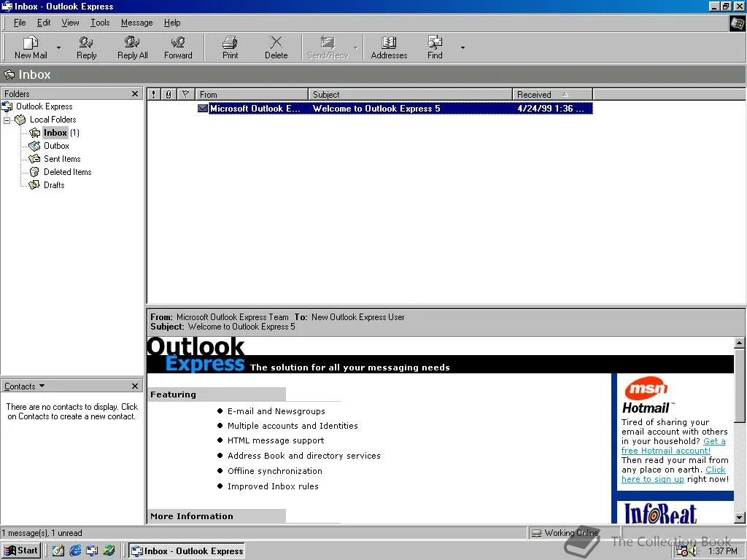Click the preview pane scrollbar thumb
The image size is (747, 560).
pos(740,385)
